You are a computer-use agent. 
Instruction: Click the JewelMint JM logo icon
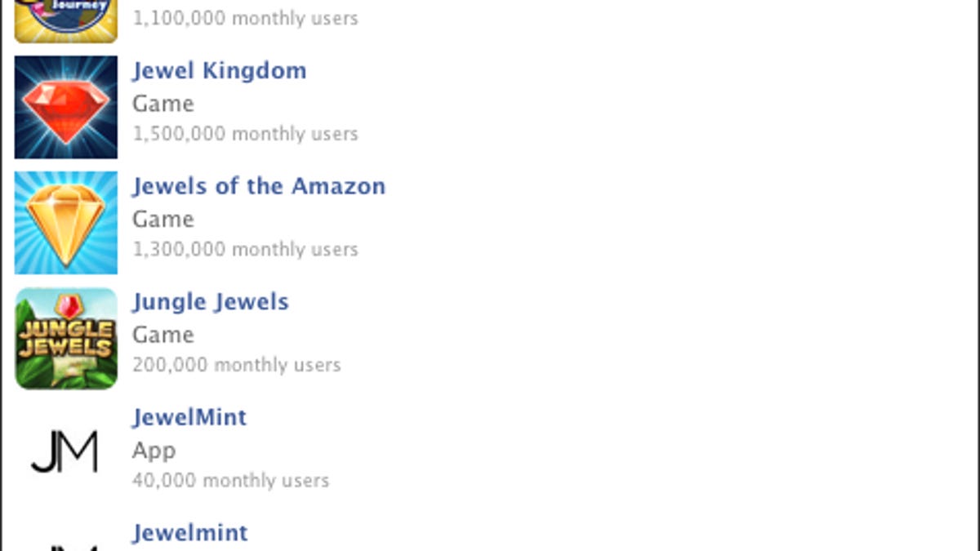66,452
